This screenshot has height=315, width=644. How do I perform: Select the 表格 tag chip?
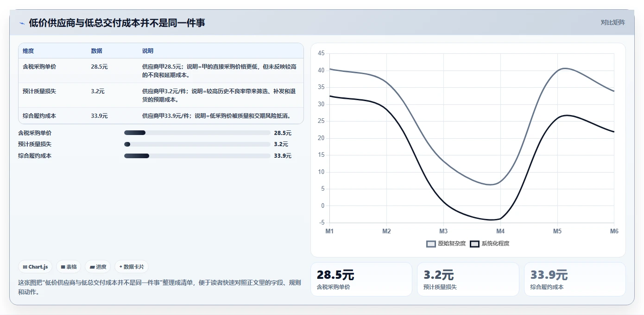click(x=69, y=267)
